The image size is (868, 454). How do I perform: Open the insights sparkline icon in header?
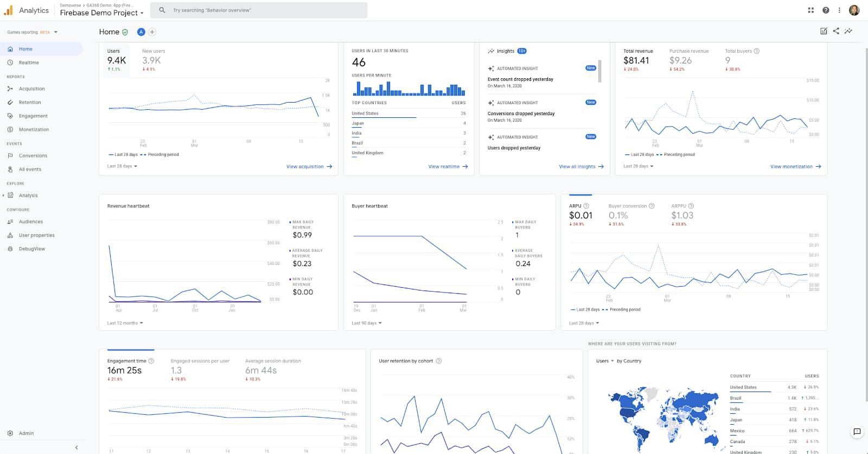click(848, 31)
